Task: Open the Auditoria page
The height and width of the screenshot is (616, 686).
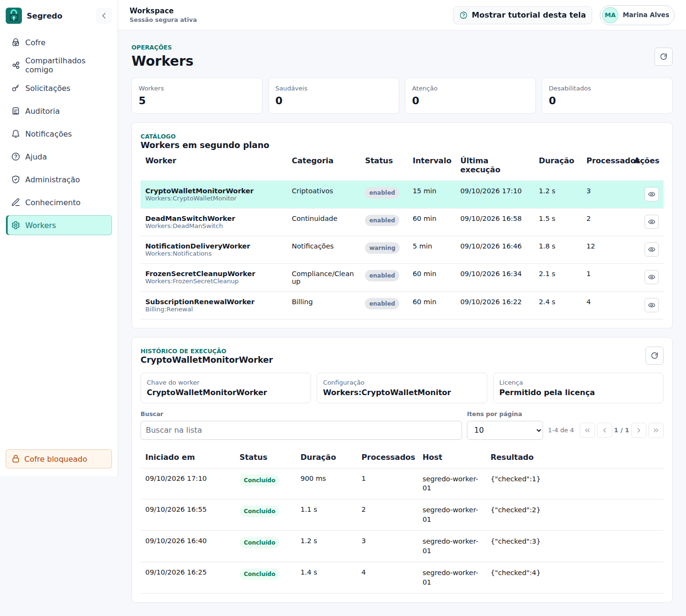Action: coord(59,111)
